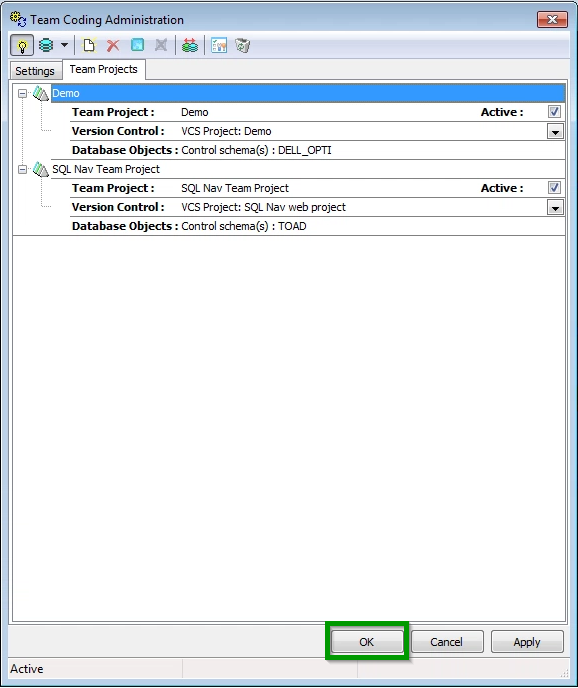578x688 pixels.
Task: Toggle the Active checkbox for the Demo project
Action: 554,112
